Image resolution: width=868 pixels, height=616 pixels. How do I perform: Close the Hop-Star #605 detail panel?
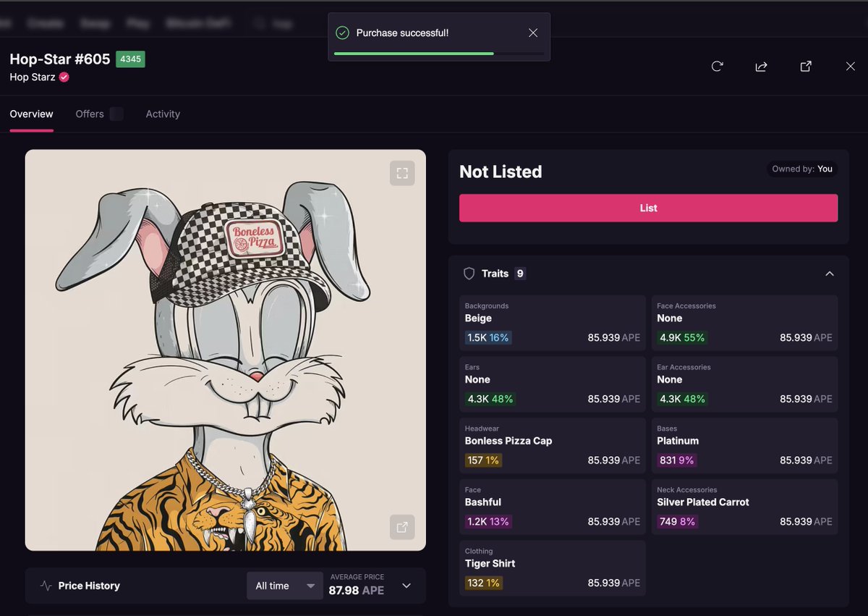pyautogui.click(x=851, y=66)
